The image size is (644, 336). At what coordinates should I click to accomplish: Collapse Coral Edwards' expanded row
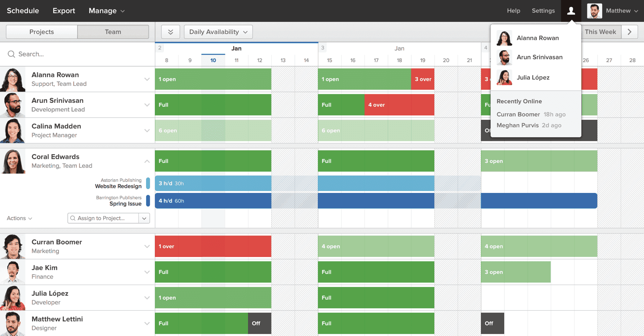[x=147, y=161]
